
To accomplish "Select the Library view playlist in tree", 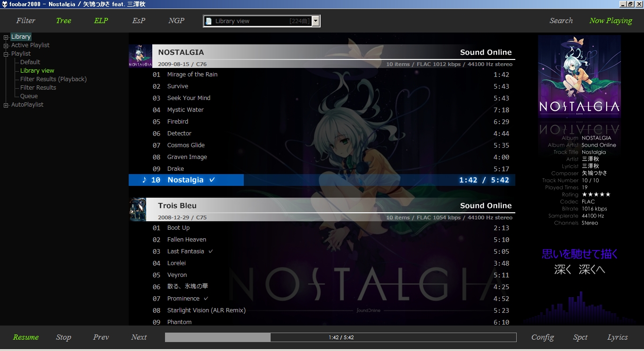I will [37, 71].
